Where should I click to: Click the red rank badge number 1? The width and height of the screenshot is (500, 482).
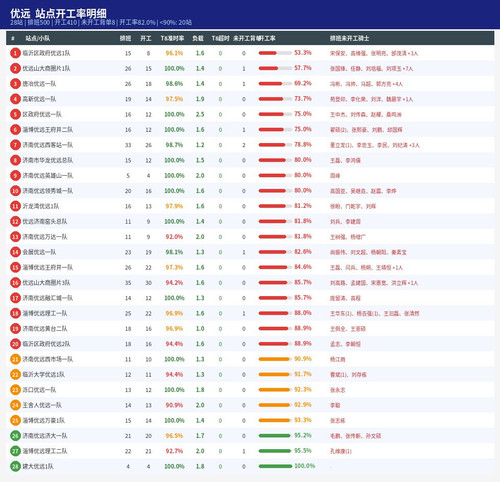[15, 53]
